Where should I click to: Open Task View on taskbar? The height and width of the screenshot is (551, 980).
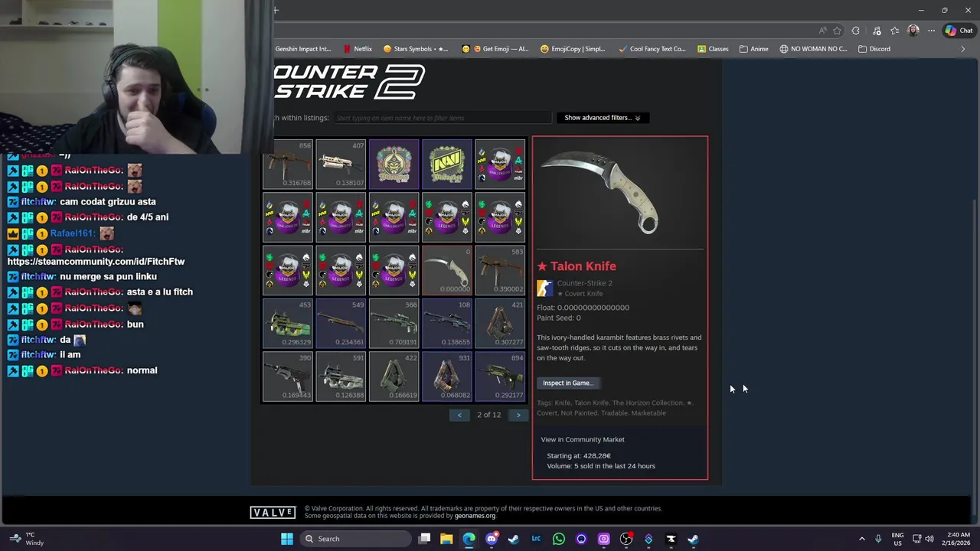pos(424,539)
